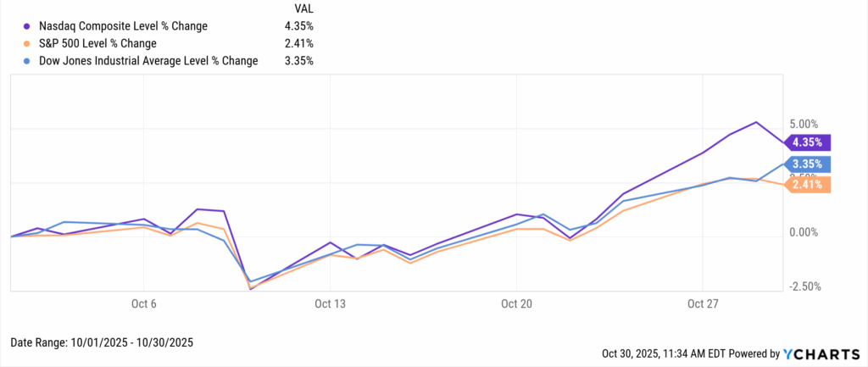Click the Oct 6 date axis label
The height and width of the screenshot is (367, 868).
click(x=143, y=303)
